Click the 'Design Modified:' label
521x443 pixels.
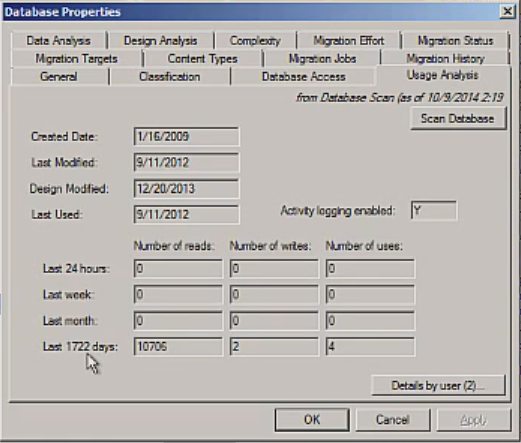(x=69, y=189)
